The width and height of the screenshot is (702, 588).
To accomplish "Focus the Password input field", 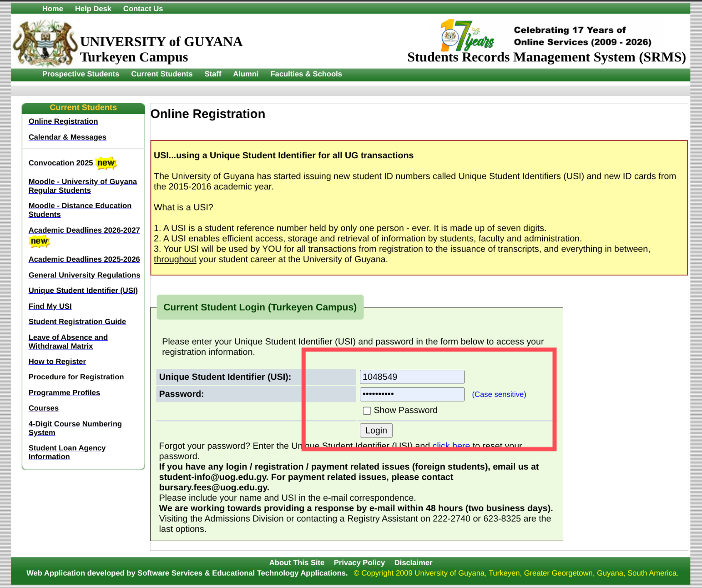I will [412, 394].
